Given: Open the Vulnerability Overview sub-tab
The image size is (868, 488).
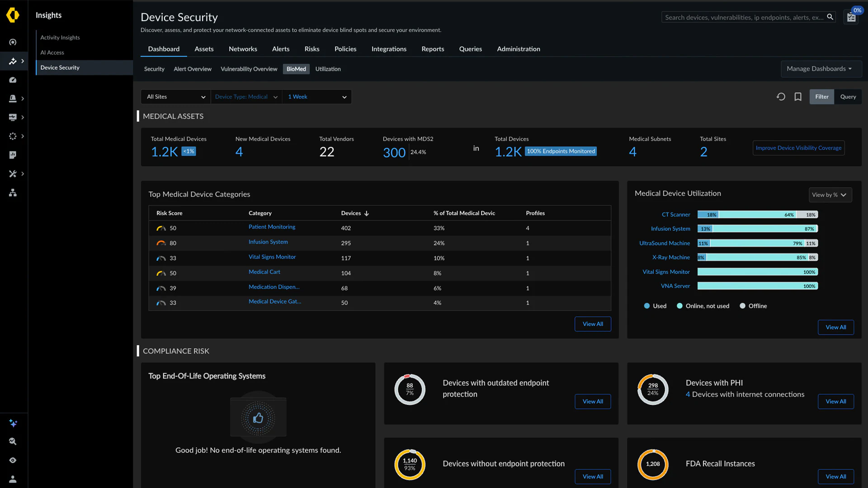Looking at the screenshot, I should (249, 69).
